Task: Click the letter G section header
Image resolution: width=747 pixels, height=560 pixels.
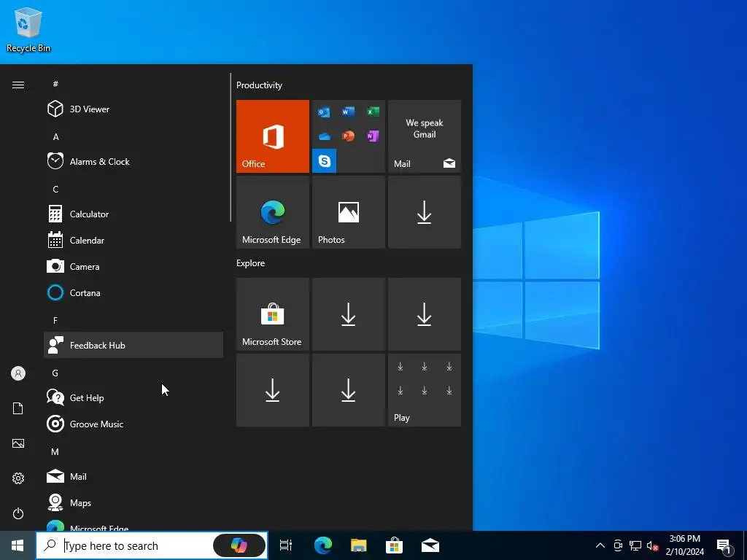Action: (x=55, y=373)
